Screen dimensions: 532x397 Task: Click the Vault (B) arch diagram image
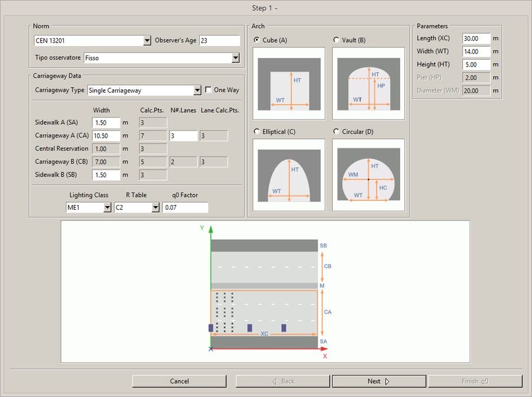click(368, 84)
